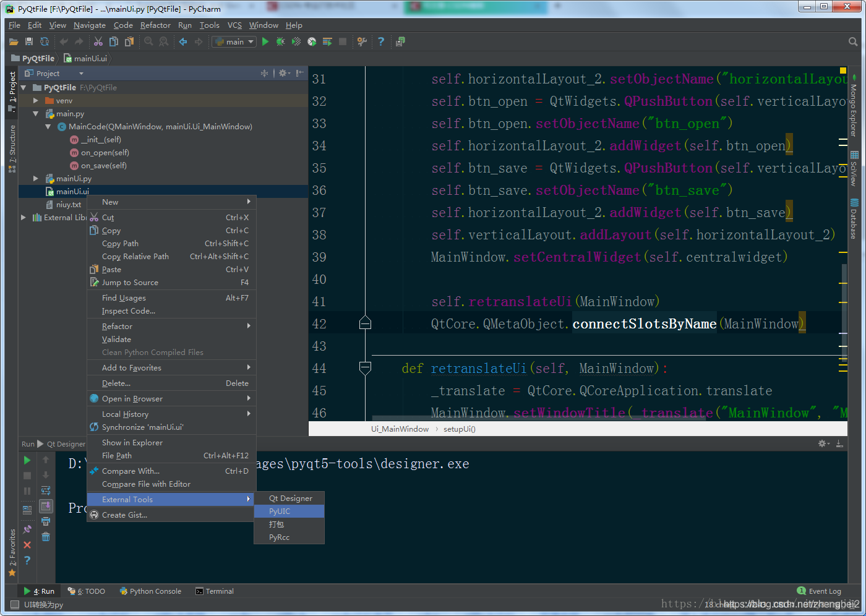Select on_save(self) method in project tree
The height and width of the screenshot is (616, 866).
tap(104, 166)
